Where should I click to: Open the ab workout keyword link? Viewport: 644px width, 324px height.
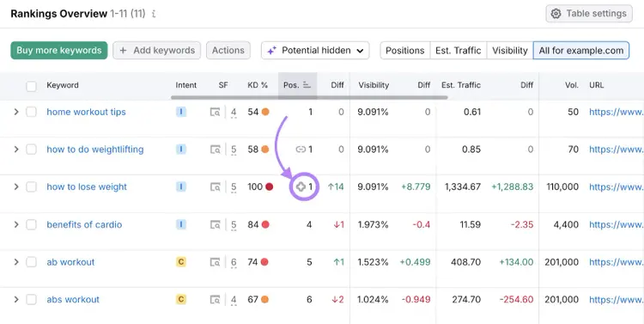coord(70,262)
